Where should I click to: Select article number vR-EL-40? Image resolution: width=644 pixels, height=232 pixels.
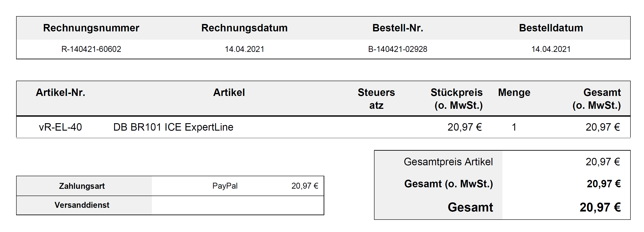(60, 127)
